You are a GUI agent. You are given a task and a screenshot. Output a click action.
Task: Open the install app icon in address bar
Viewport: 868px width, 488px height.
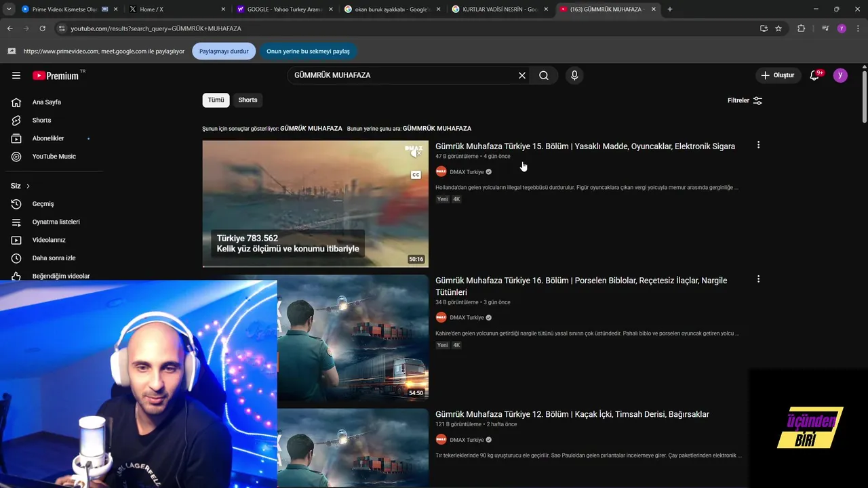(764, 28)
